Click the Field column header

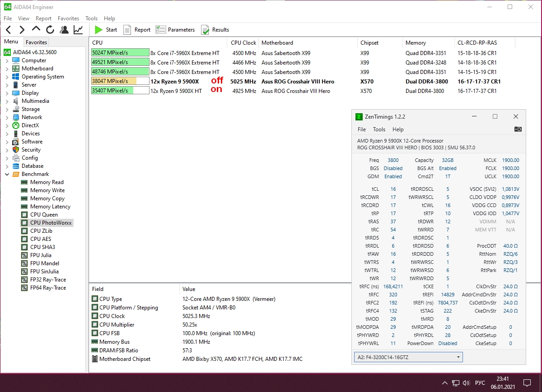(x=135, y=289)
